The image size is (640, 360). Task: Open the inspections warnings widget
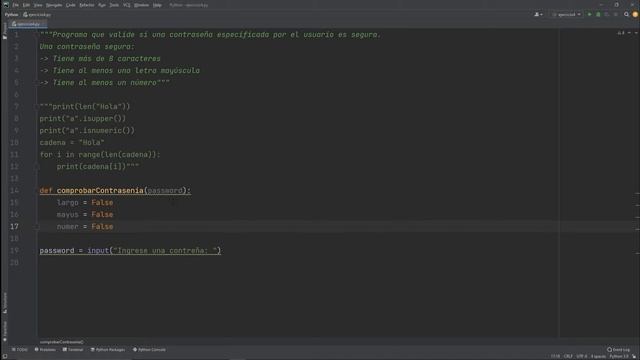(x=621, y=33)
